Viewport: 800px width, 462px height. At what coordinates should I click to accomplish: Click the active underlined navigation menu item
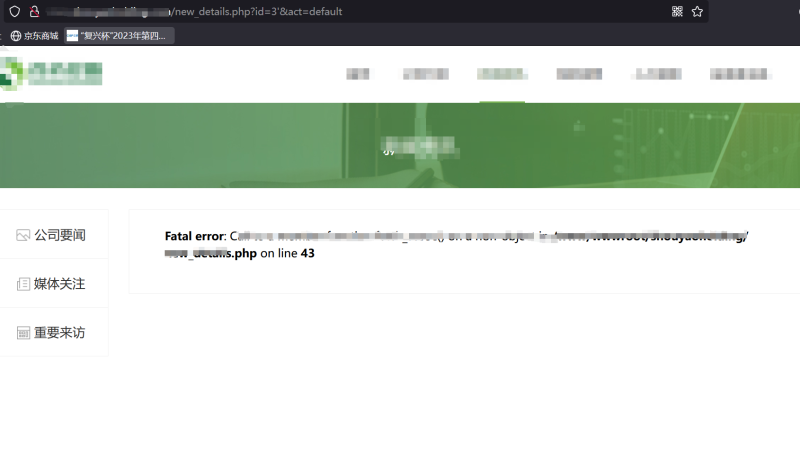click(501, 74)
